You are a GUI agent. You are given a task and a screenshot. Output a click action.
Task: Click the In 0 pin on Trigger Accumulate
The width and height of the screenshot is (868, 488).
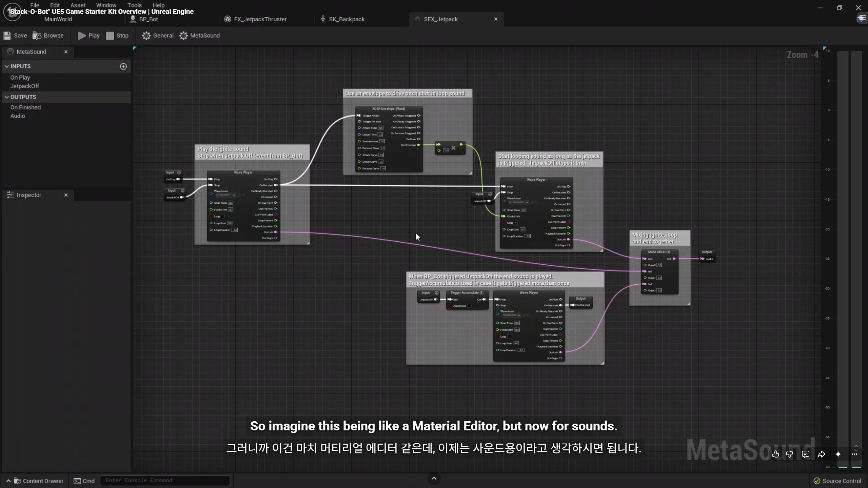point(450,299)
